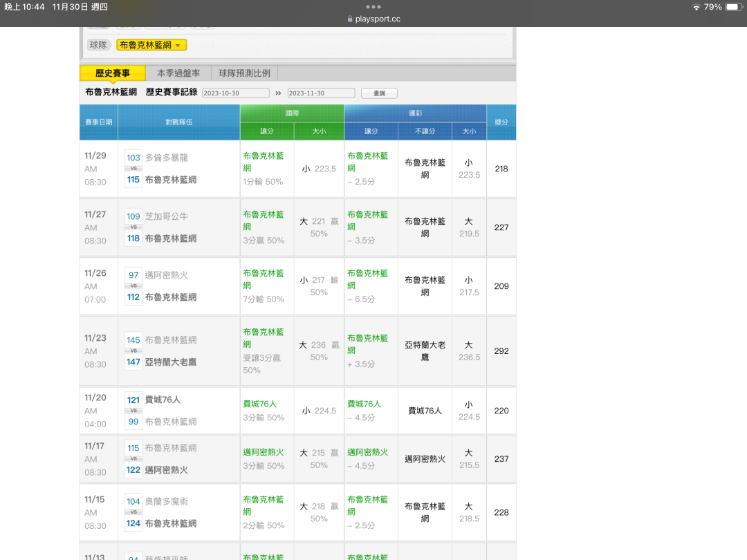Screen dimensions: 747x560
Task: Click 小 224.5 in the 11/20 international column
Action: 319,411
